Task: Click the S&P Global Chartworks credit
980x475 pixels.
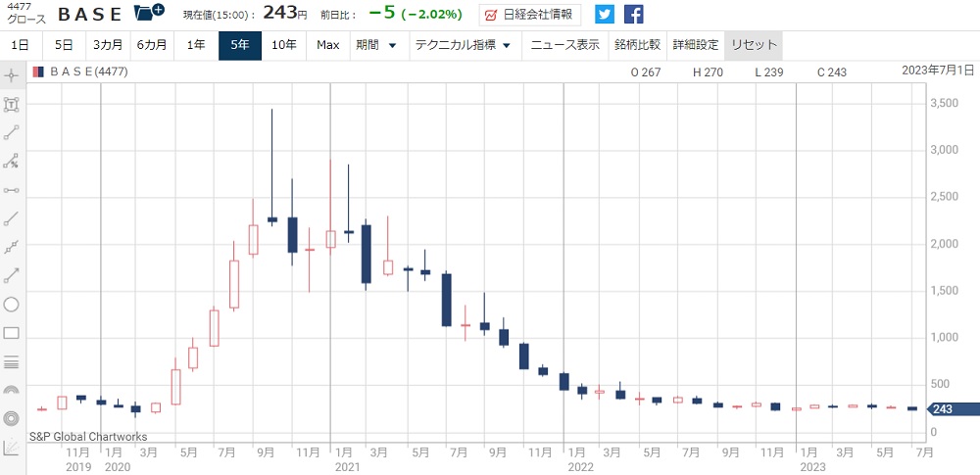Action: (x=88, y=436)
